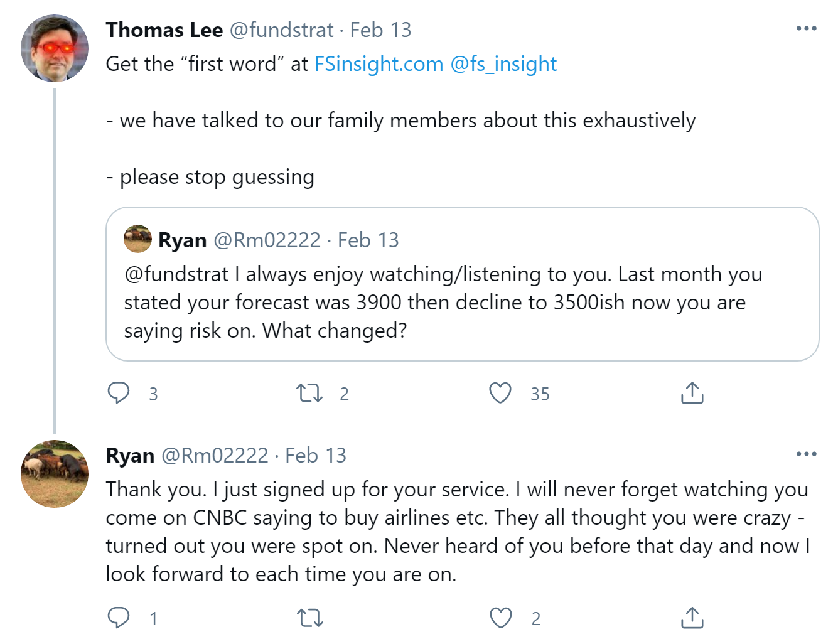Screen dimensions: 838x644
Task: Retweet Ryan's thank-you tweet
Action: pos(309,618)
